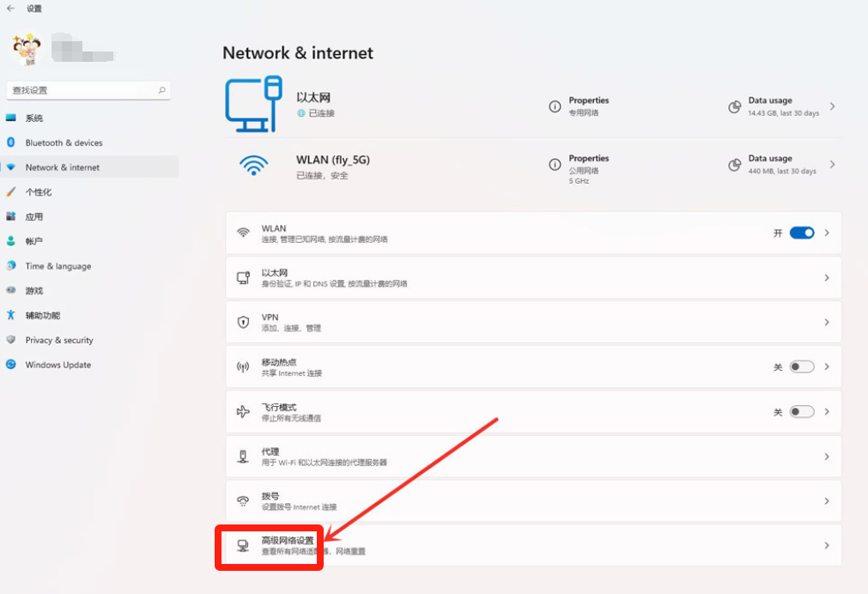This screenshot has width=868, height=594.
Task: Select Network & internet in sidebar
Action: click(89, 167)
